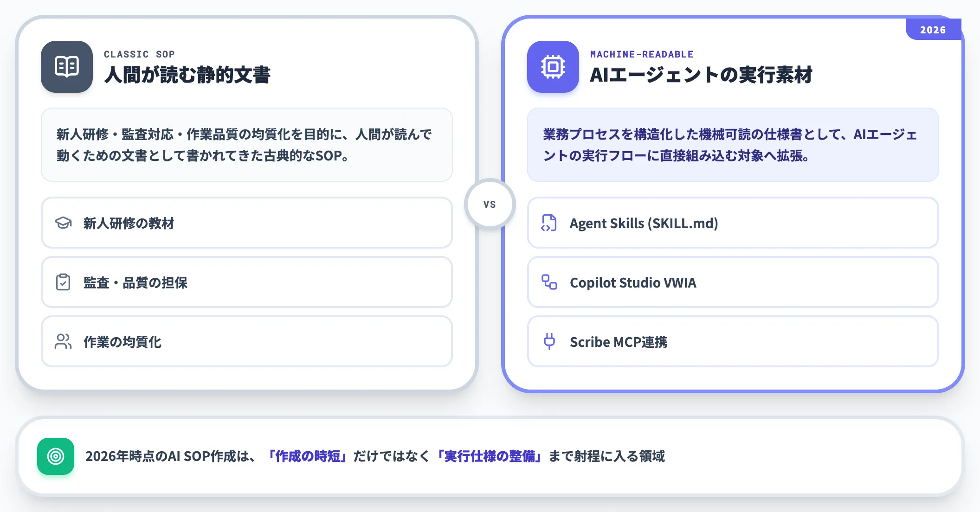This screenshot has width=980, height=512.
Task: Click the workflow icon for Copilot Studio VWIA
Action: click(x=549, y=282)
